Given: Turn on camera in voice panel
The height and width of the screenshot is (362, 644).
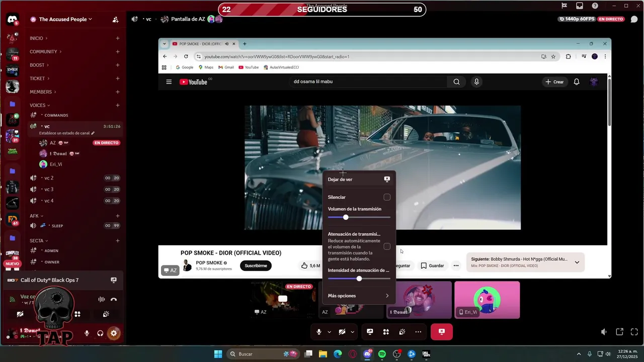Looking at the screenshot, I should [x=20, y=314].
